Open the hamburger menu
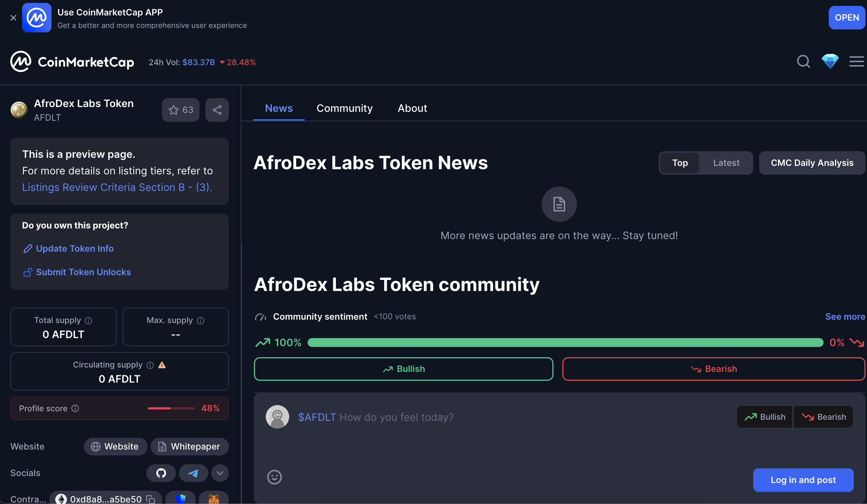The image size is (867, 504). [x=857, y=61]
